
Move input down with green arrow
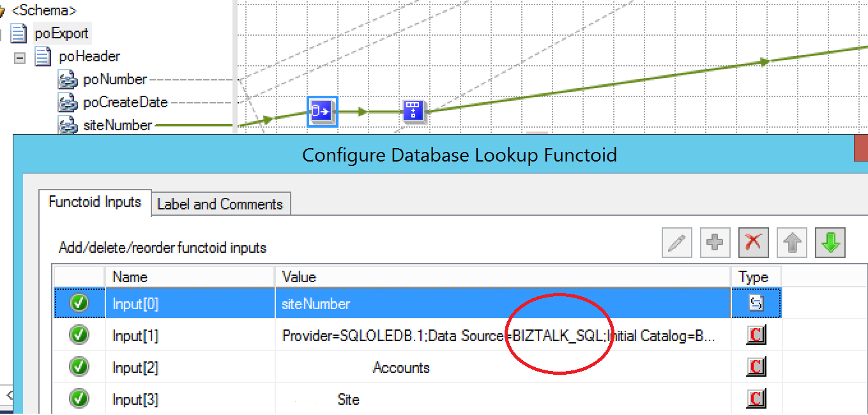point(830,243)
